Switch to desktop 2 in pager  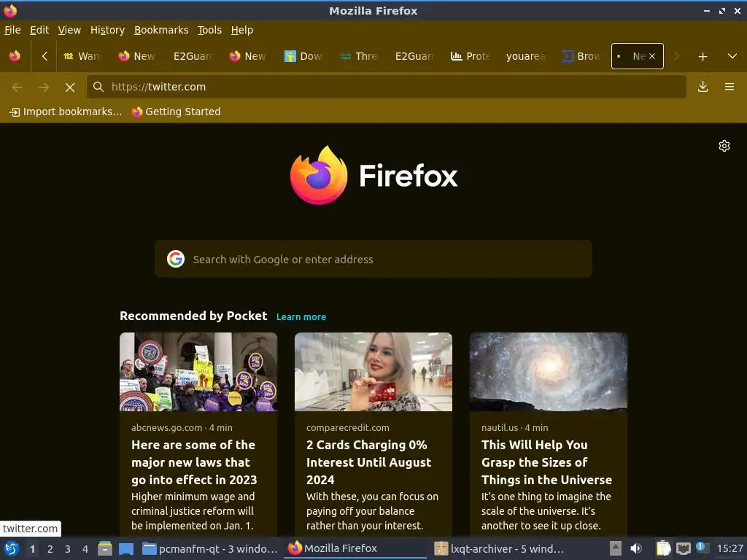click(50, 549)
